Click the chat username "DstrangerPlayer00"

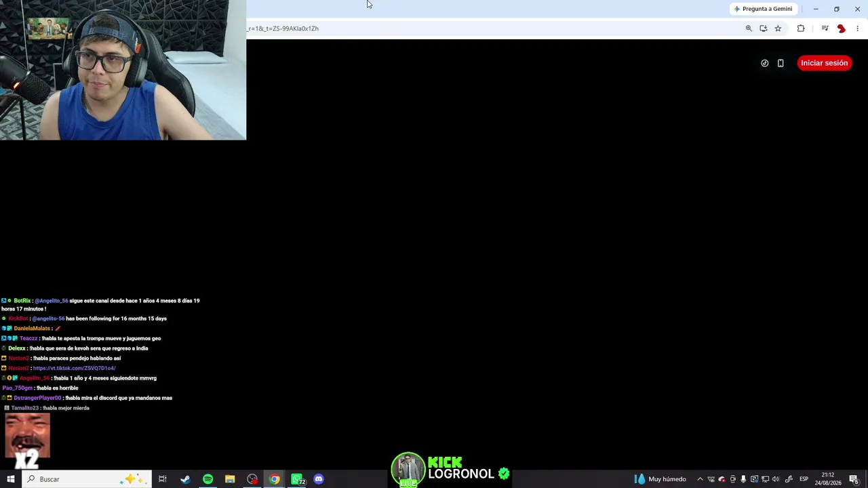(37, 398)
